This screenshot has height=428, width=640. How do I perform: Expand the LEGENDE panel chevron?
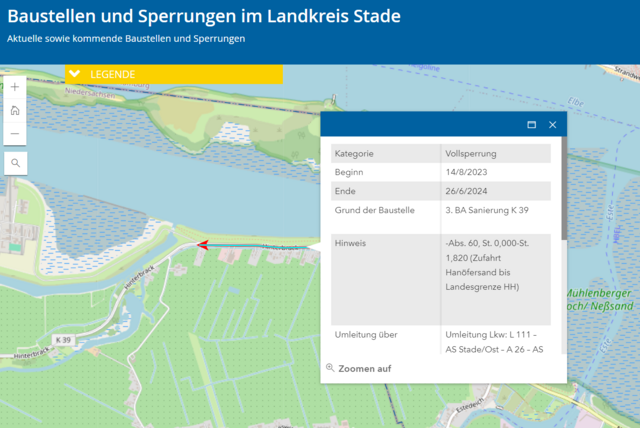point(75,74)
